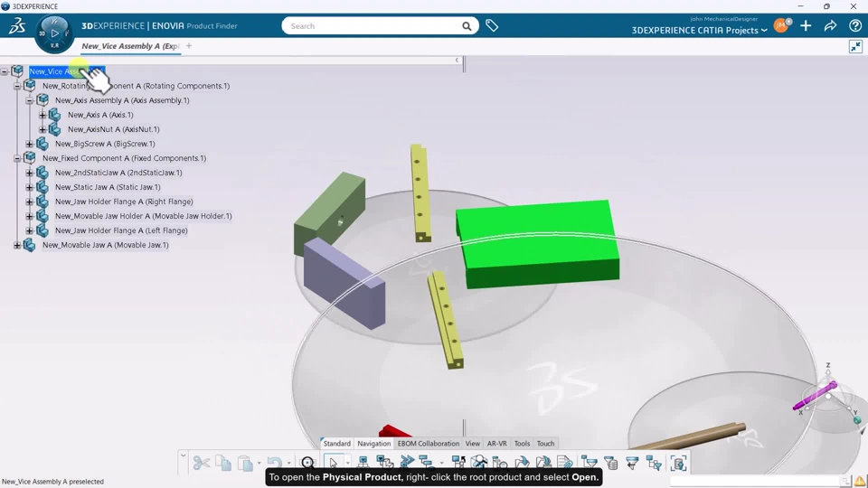Open the AR-VR tab
Viewport: 868px width, 488px height.
tap(496, 443)
